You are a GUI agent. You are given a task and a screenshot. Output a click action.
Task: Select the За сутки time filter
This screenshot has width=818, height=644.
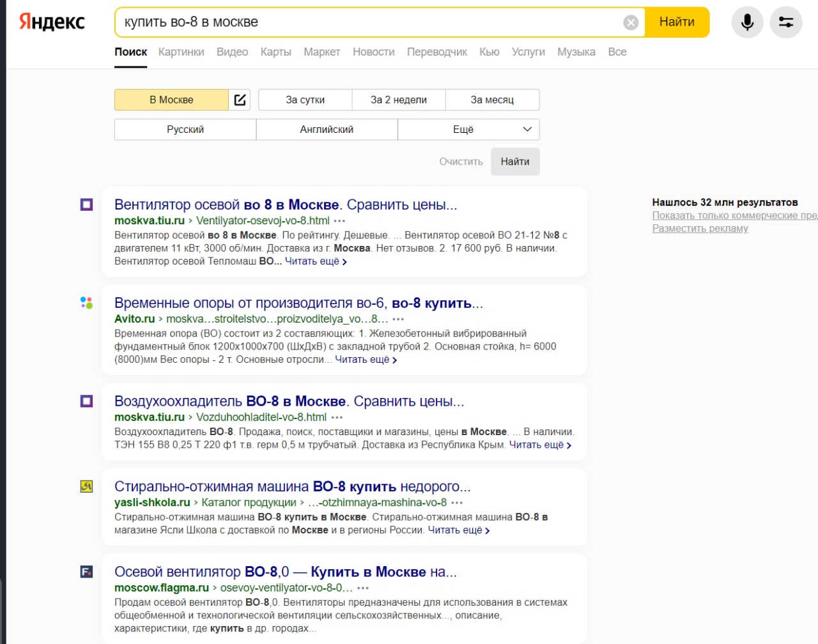click(x=305, y=100)
